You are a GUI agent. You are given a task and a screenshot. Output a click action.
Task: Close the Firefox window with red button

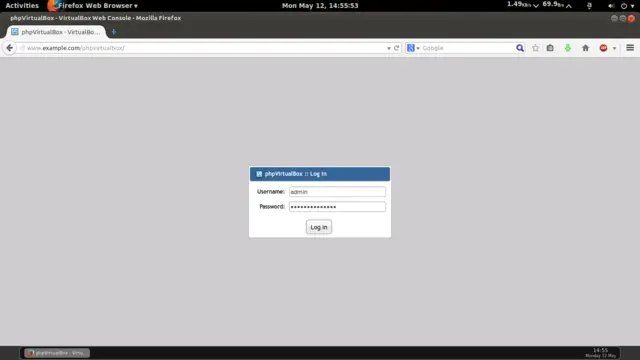click(x=631, y=18)
